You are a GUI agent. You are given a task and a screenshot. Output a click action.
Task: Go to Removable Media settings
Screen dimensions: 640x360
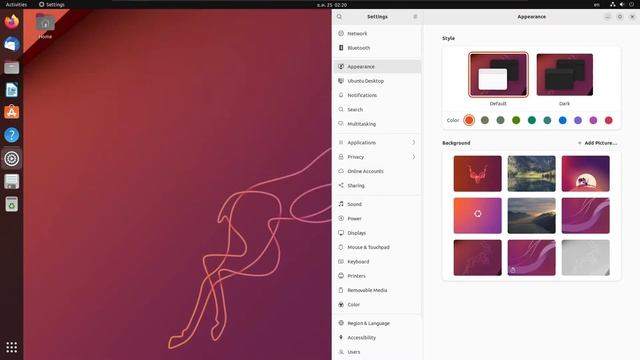point(377,290)
